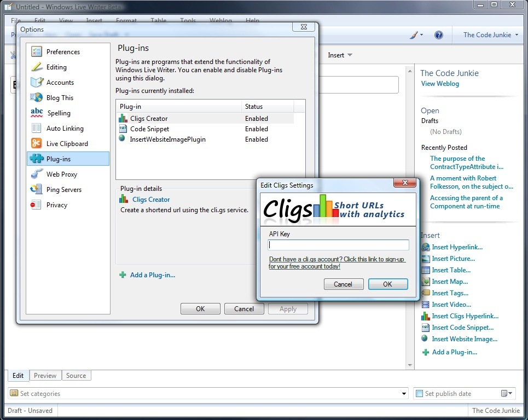Close the Edit Cligs Settings dialog
Image resolution: width=528 pixels, height=420 pixels.
[405, 183]
